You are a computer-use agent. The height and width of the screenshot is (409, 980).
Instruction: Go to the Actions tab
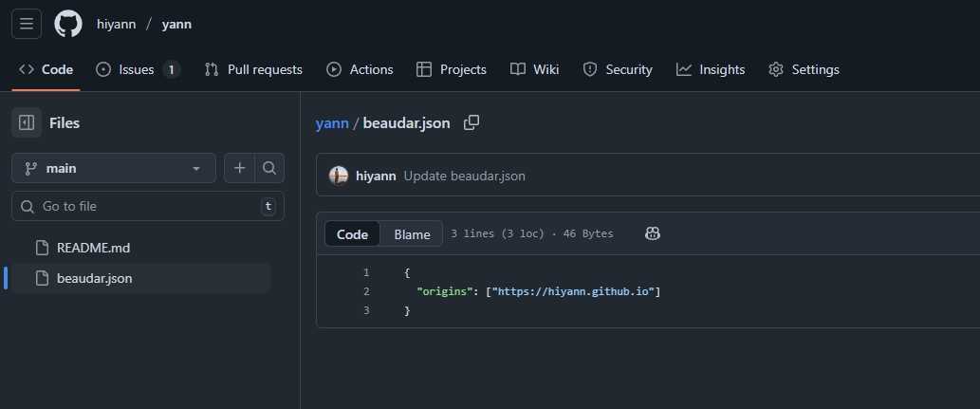[360, 69]
